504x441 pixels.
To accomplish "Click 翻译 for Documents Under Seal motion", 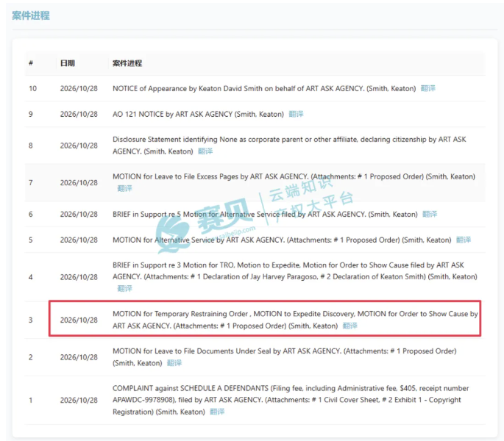I will click(x=174, y=363).
